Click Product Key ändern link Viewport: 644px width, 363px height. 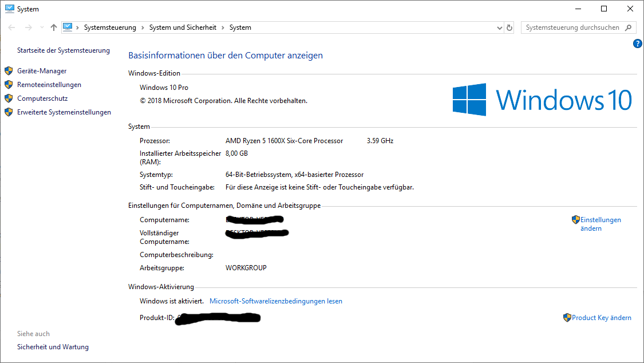[602, 317]
